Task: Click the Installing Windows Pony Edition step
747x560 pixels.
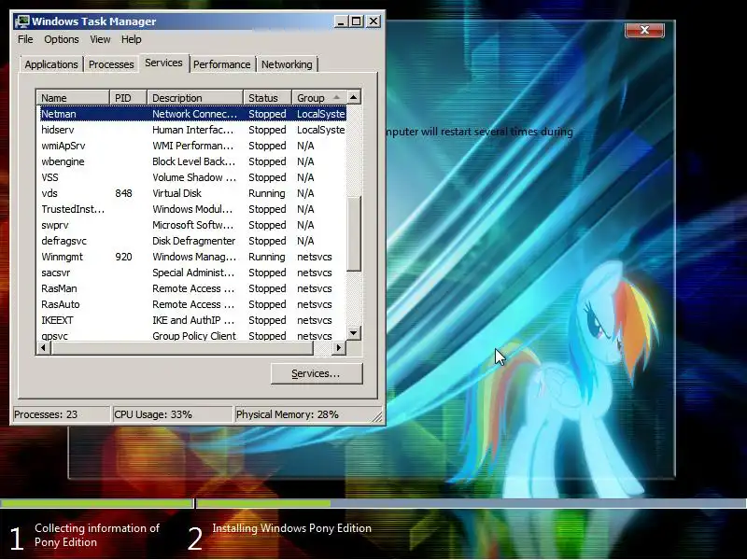Action: pyautogui.click(x=291, y=528)
